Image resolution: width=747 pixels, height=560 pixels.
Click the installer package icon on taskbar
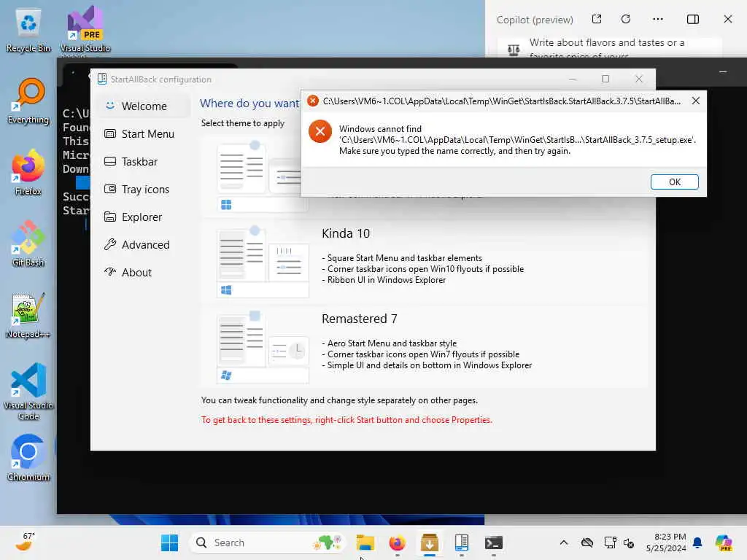point(429,542)
